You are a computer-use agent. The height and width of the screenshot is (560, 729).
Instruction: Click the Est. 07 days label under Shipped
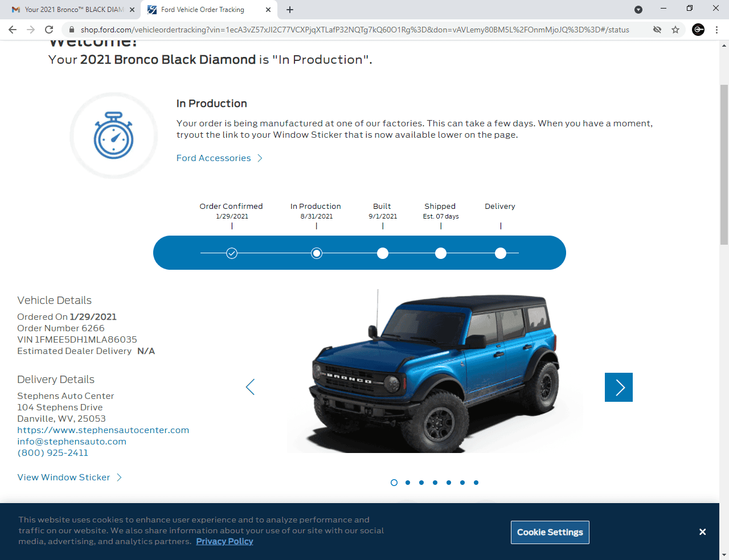tap(441, 216)
